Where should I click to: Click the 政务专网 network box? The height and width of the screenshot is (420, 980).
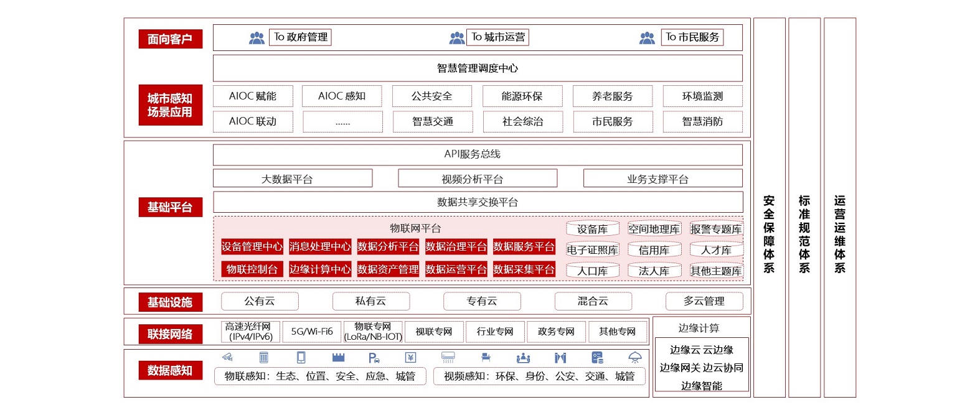[556, 332]
